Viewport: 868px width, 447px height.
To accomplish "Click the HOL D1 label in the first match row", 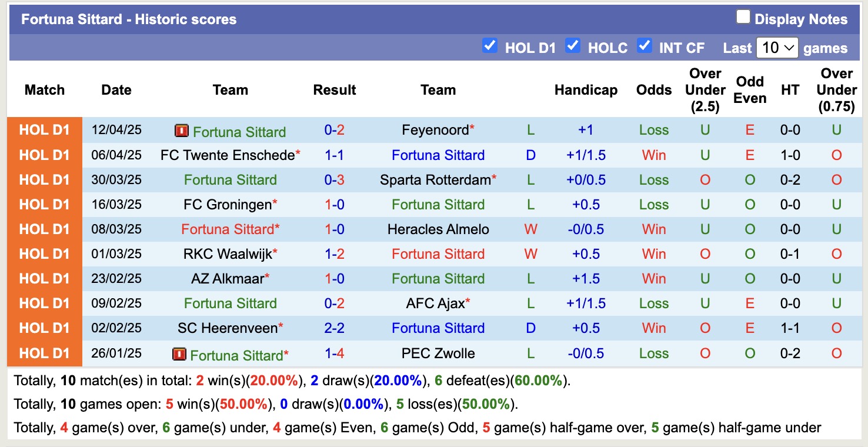I will pyautogui.click(x=45, y=131).
